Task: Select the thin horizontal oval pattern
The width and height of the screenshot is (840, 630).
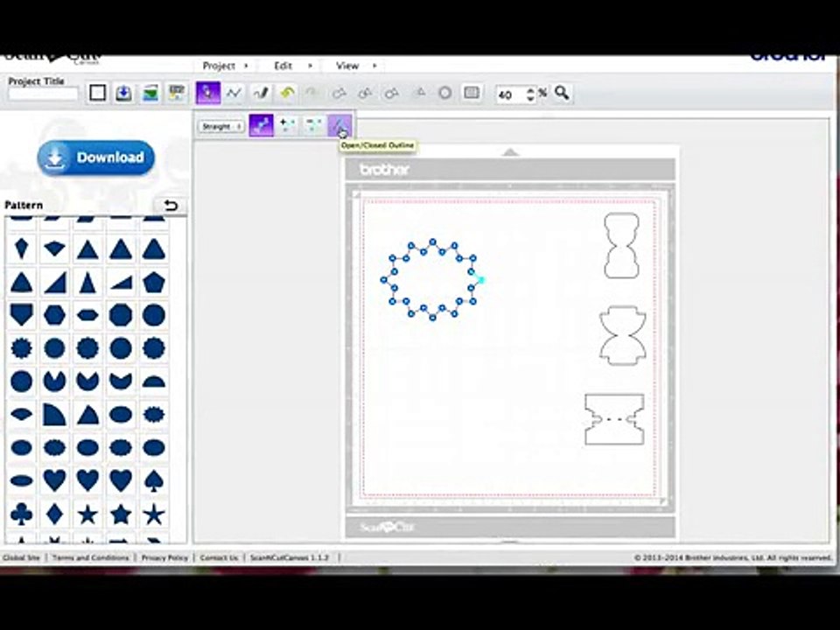Action: [21, 480]
